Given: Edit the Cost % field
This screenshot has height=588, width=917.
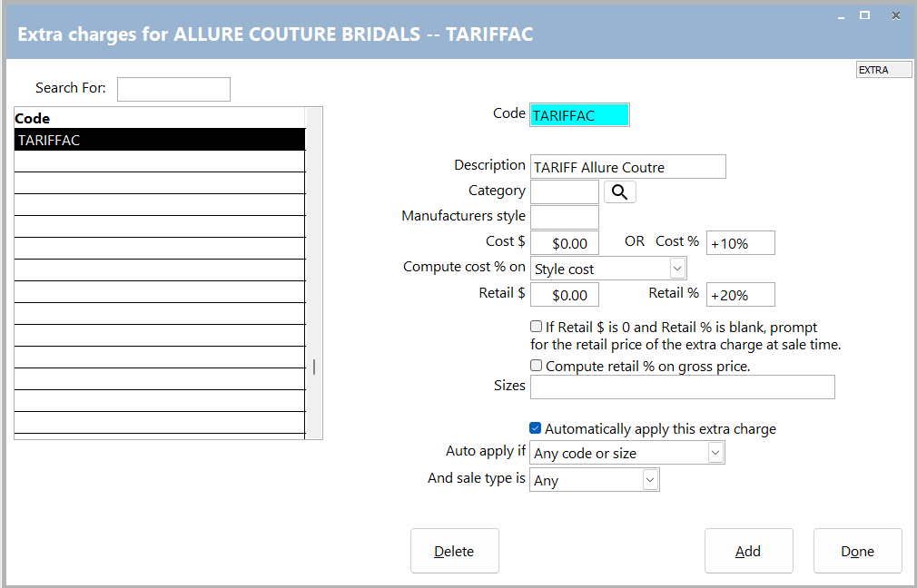Looking at the screenshot, I should [740, 243].
